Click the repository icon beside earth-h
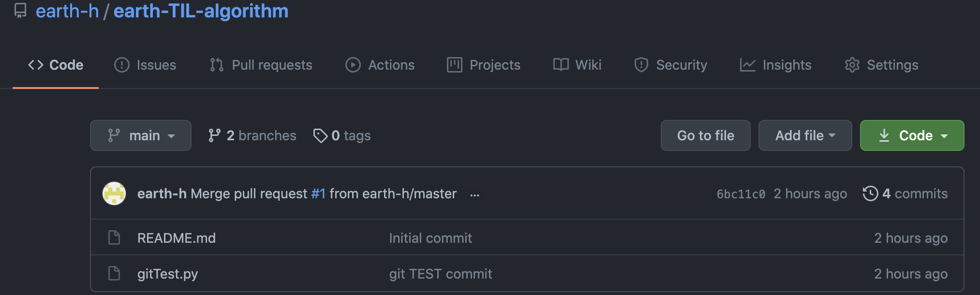Image resolution: width=980 pixels, height=295 pixels. click(x=20, y=11)
